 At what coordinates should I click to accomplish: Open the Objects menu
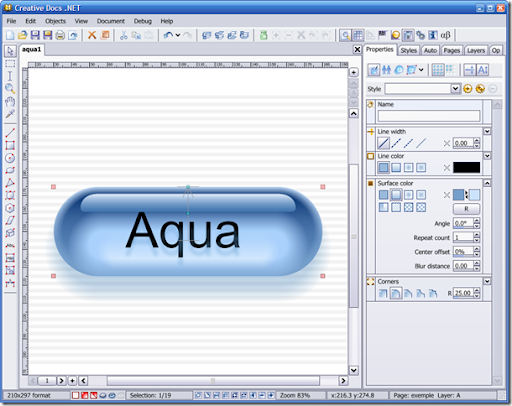point(55,21)
